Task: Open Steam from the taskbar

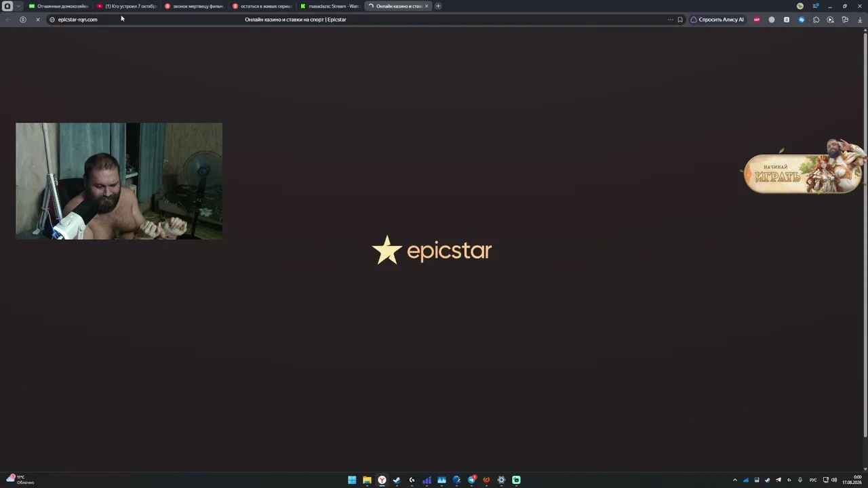Action: click(x=397, y=480)
